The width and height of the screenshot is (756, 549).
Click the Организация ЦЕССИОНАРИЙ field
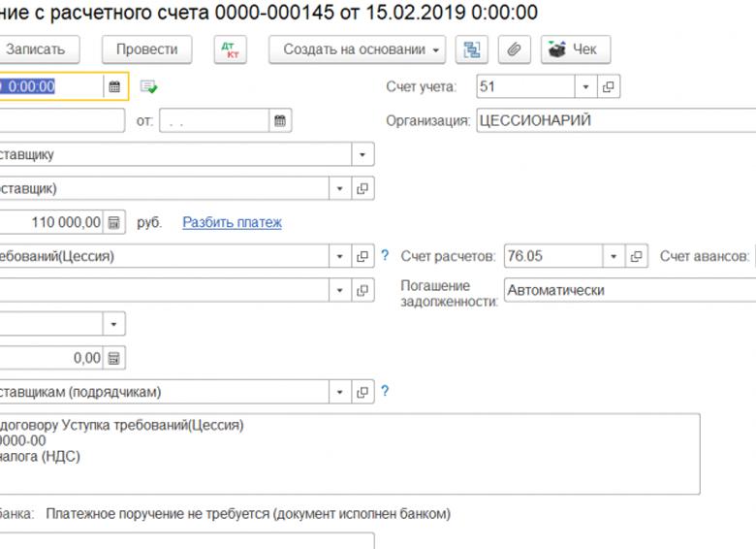(x=616, y=120)
